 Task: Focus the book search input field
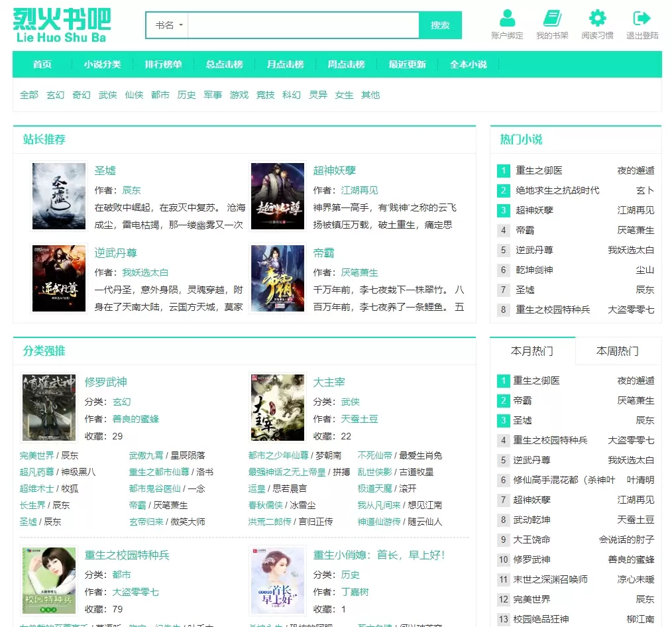304,25
